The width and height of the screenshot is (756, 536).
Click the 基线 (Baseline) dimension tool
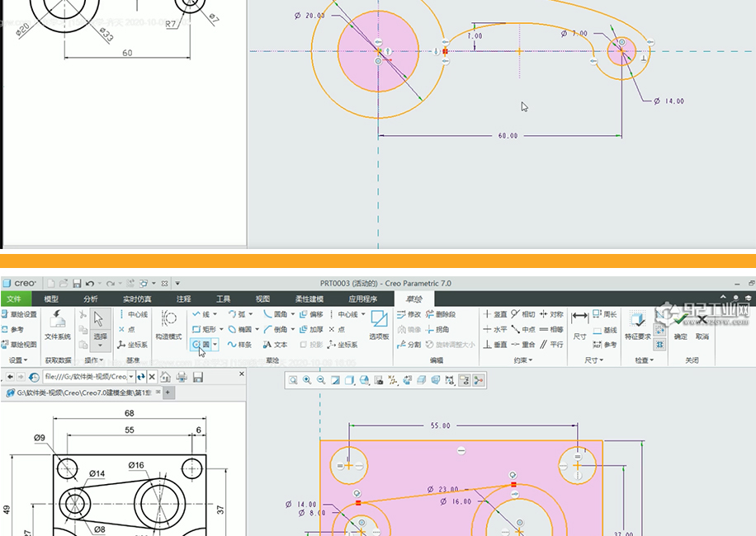pyautogui.click(x=605, y=330)
